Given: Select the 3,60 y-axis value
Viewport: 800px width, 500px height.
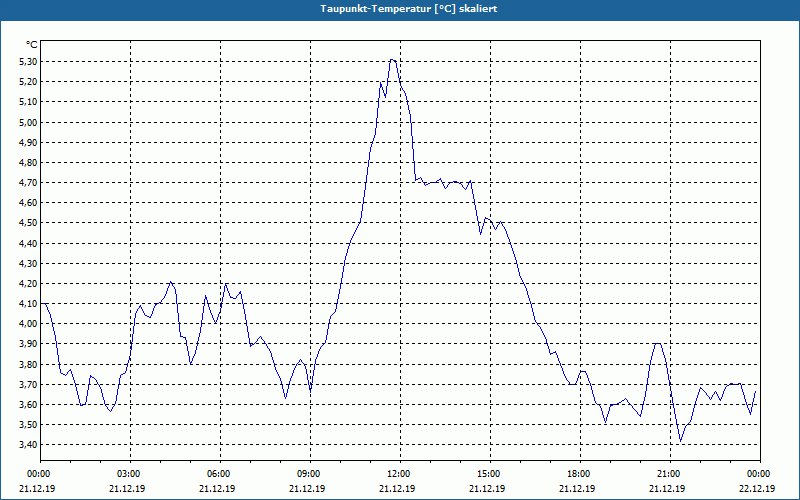Looking at the screenshot, I should point(29,405).
